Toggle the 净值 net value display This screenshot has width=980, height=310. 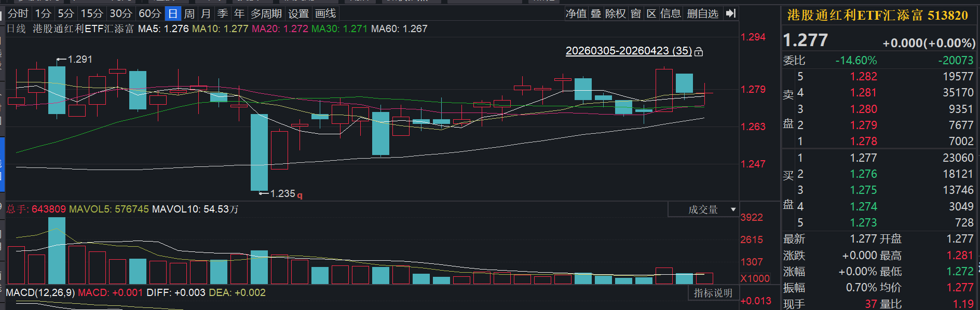(x=576, y=13)
